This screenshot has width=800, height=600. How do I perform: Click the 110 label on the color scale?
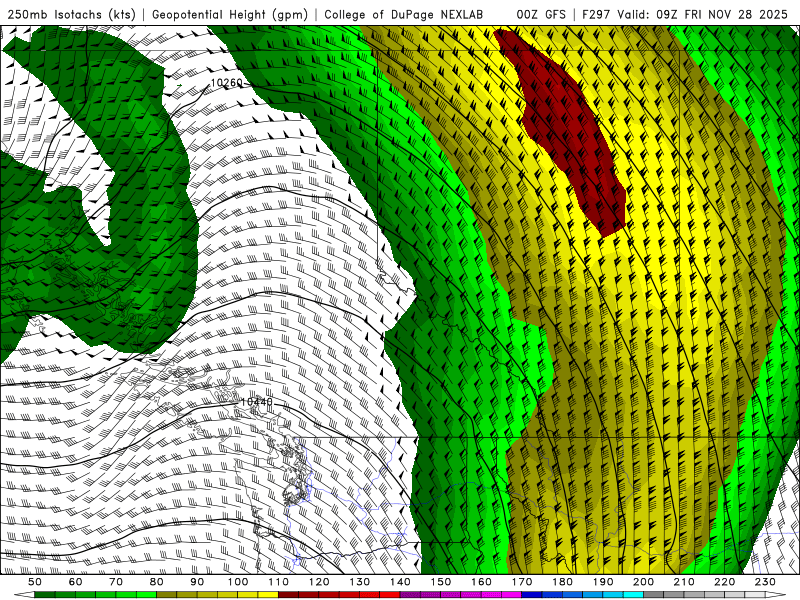[279, 582]
